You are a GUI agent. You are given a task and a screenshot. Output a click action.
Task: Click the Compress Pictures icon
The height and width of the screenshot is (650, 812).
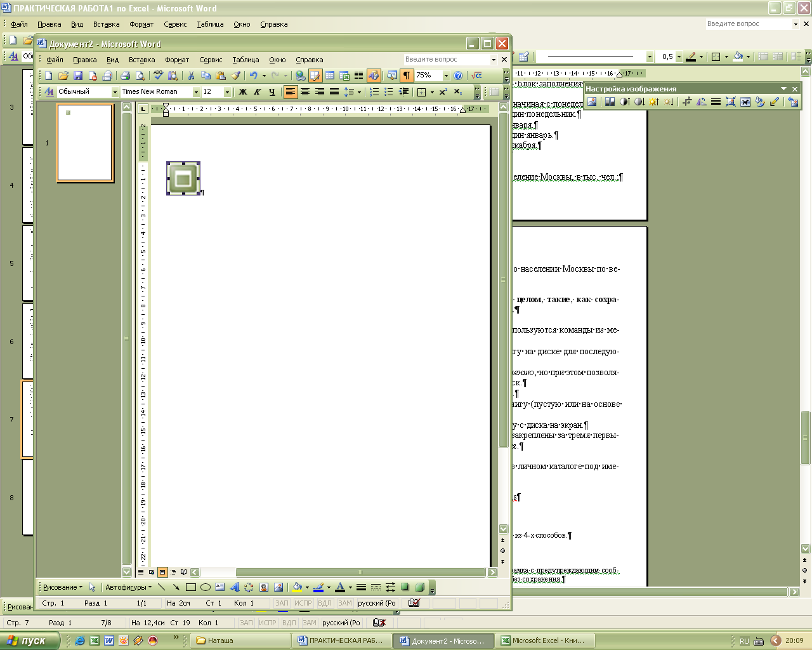click(x=730, y=102)
